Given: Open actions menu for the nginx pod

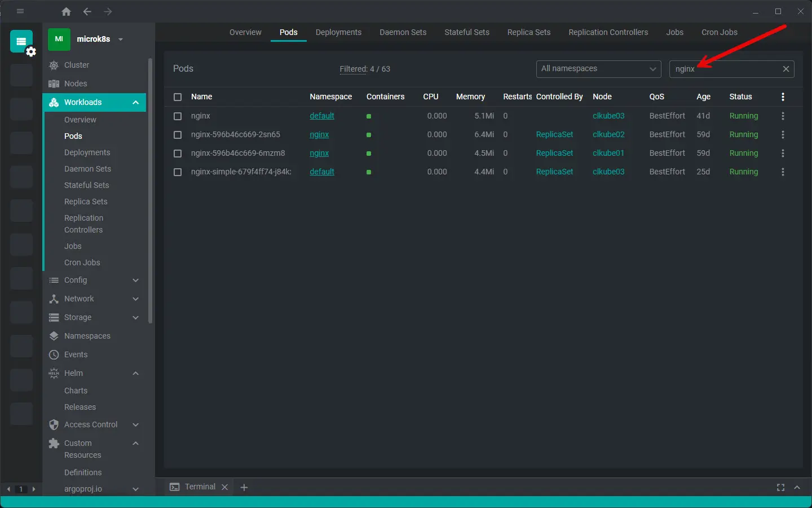Looking at the screenshot, I should (783, 116).
